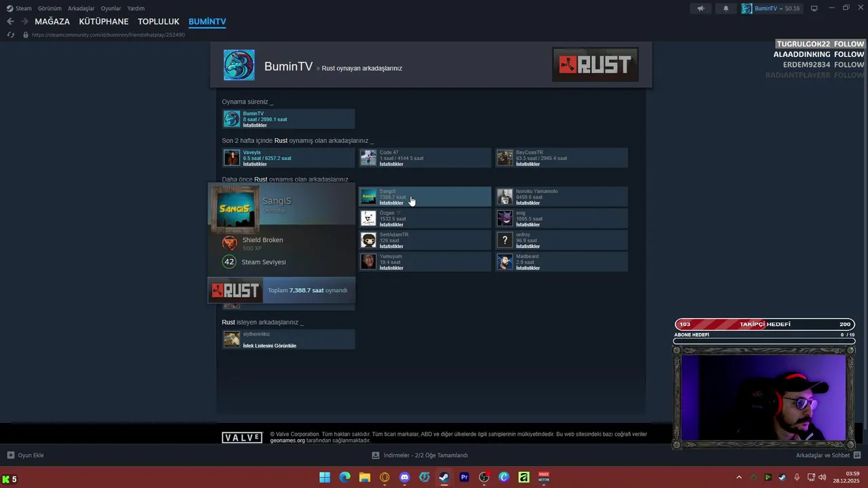Open Voicemeeter from the taskbar

coord(544,477)
